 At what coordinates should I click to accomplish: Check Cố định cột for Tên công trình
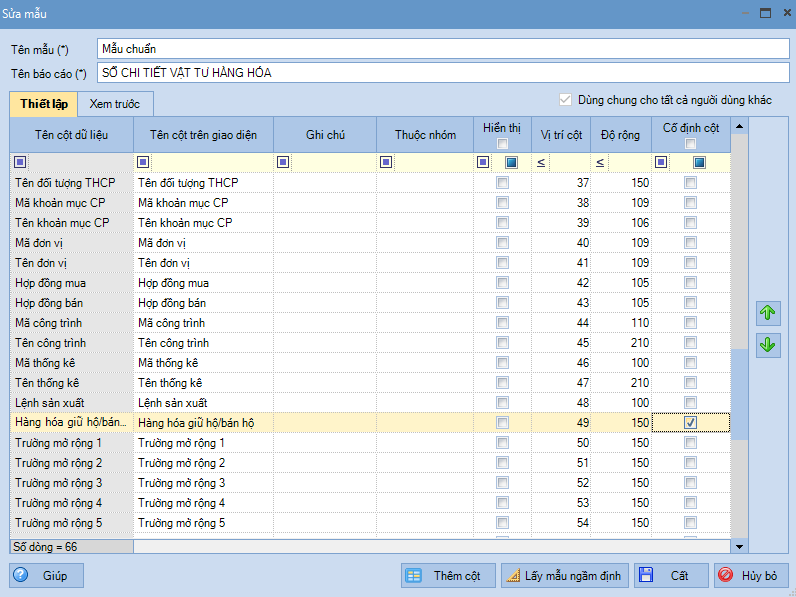[690, 343]
